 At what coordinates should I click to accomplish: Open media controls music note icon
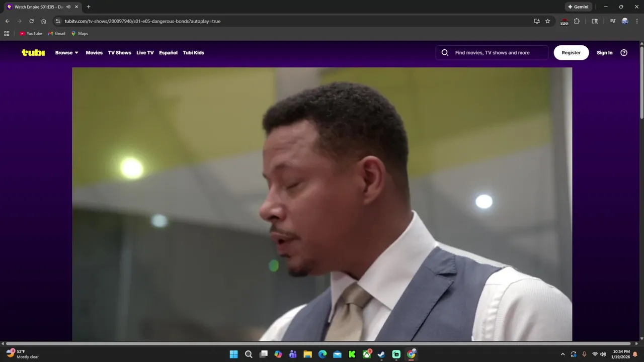click(x=612, y=21)
